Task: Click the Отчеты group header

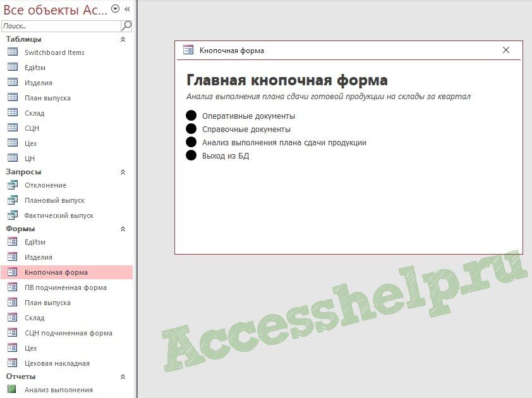Action: point(21,377)
